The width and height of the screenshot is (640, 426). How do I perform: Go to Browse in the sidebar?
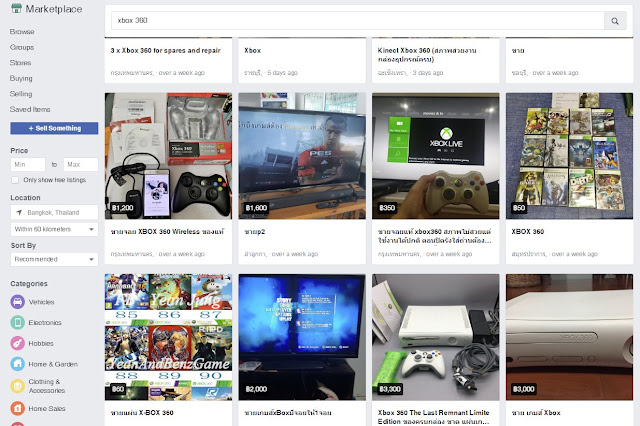(x=22, y=31)
